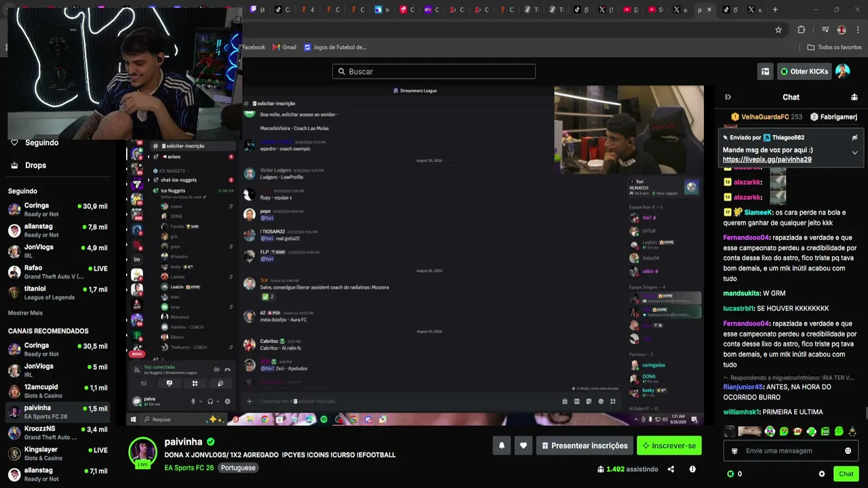Click the Obter KICKs button
868x488 pixels.
pyautogui.click(x=804, y=71)
